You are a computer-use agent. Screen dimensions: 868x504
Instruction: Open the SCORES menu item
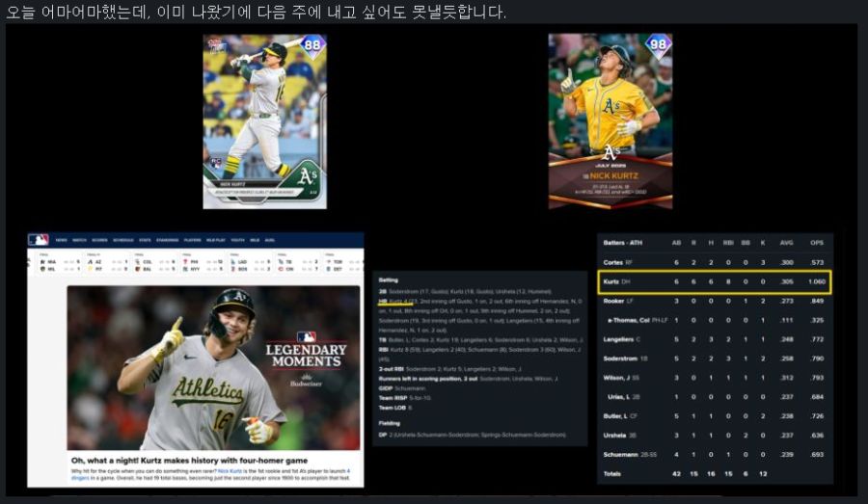tap(99, 240)
